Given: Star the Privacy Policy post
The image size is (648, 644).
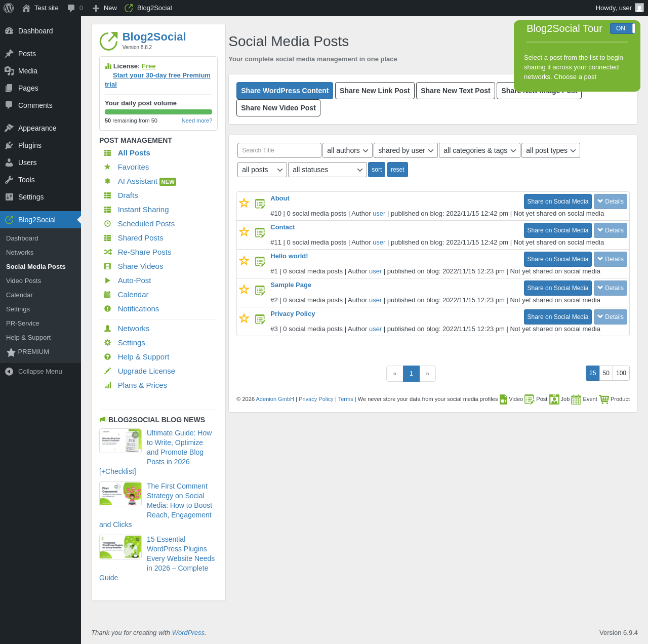Looking at the screenshot, I should tap(244, 318).
